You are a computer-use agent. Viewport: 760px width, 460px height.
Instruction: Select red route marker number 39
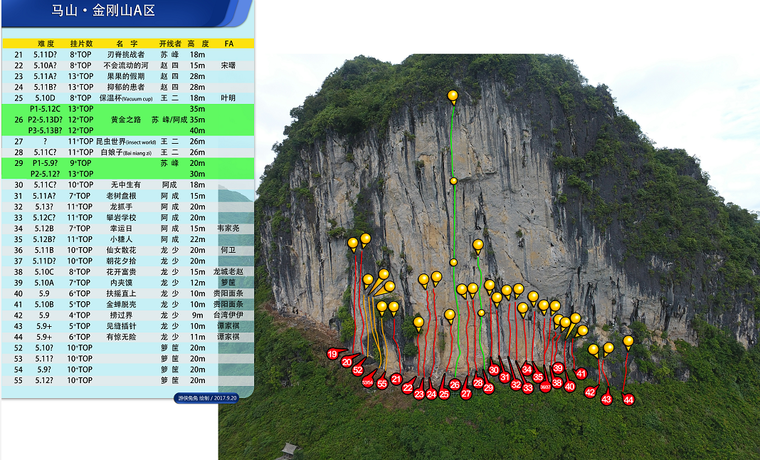[x=558, y=368]
